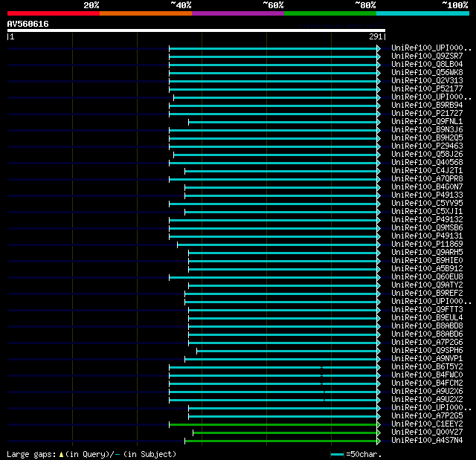
Task: Select UniRef100_C4J2T1 in hit list
Action: click(x=427, y=171)
